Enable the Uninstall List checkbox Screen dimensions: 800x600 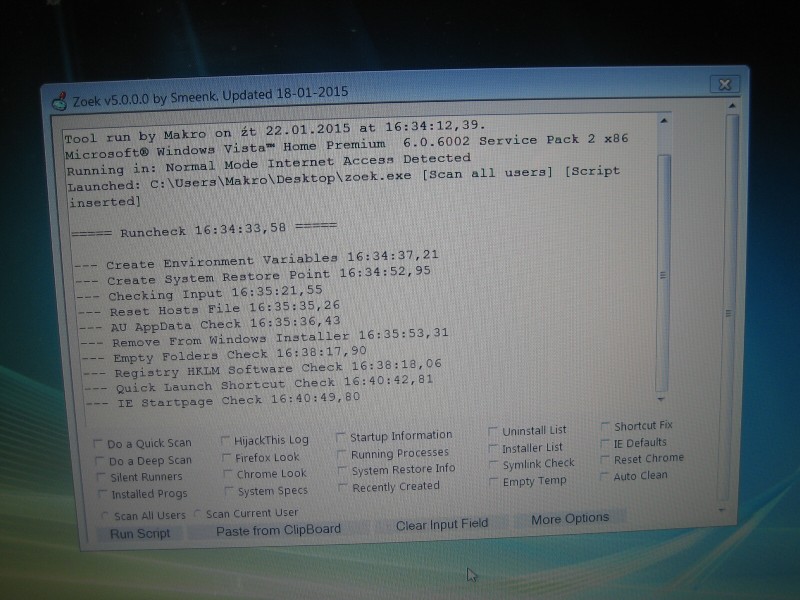pos(493,431)
